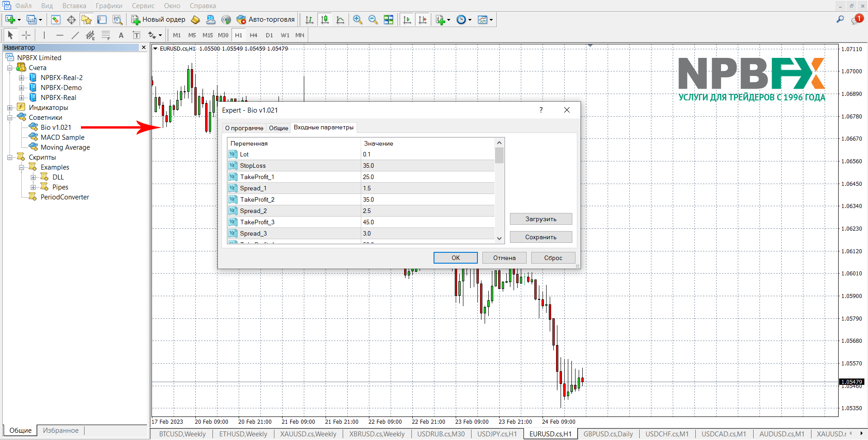868x440 pixels.
Task: Open the Market Watch window icon
Action: tap(56, 19)
